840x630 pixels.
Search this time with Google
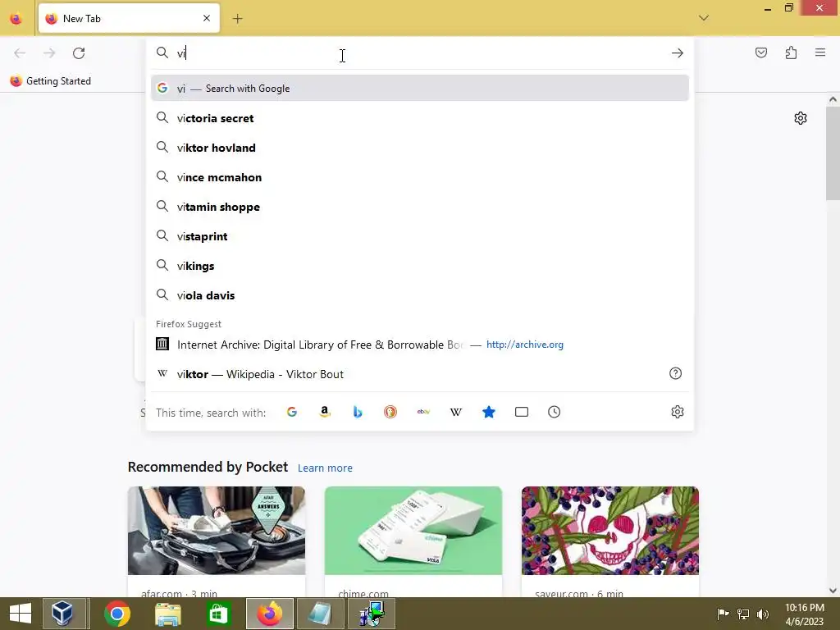click(x=292, y=412)
